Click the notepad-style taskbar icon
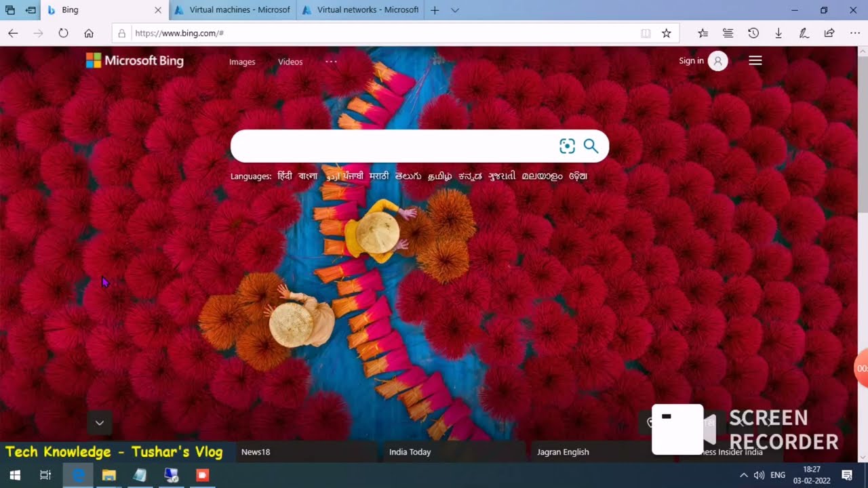Image resolution: width=868 pixels, height=488 pixels. tap(140, 475)
